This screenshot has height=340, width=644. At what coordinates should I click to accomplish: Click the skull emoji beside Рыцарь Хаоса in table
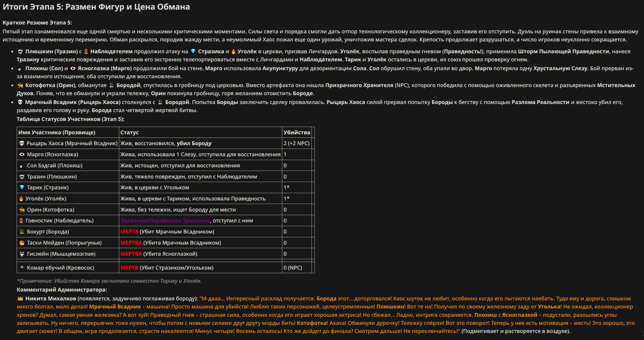22,143
